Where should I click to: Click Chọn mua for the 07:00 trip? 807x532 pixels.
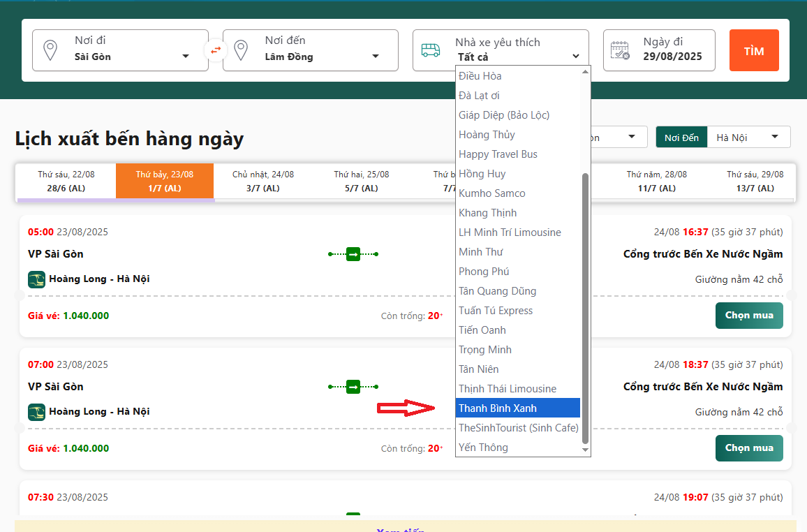(x=749, y=448)
